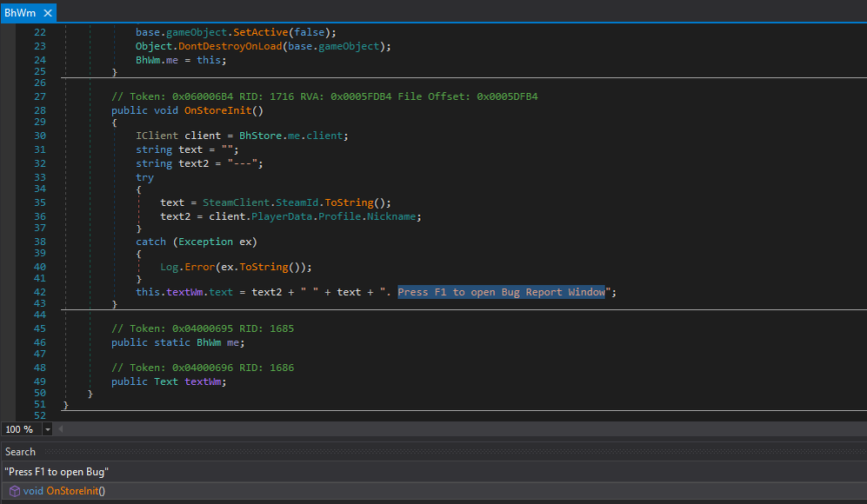Click highlighted "Press F1 to open Bug Report Window" string
867x504 pixels.
coord(501,292)
